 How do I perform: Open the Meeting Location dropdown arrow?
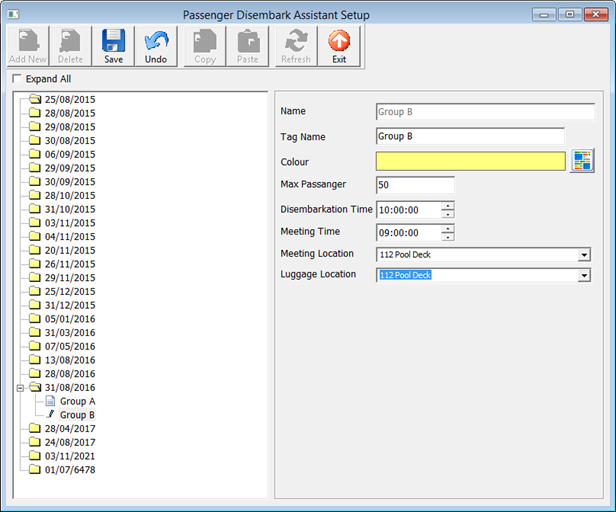point(584,255)
